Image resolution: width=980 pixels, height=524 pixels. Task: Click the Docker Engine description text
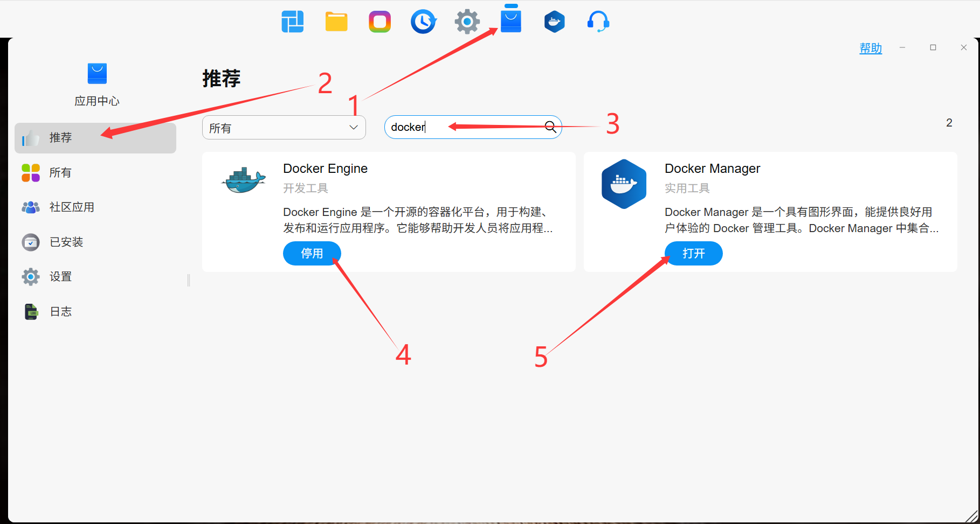coord(418,220)
